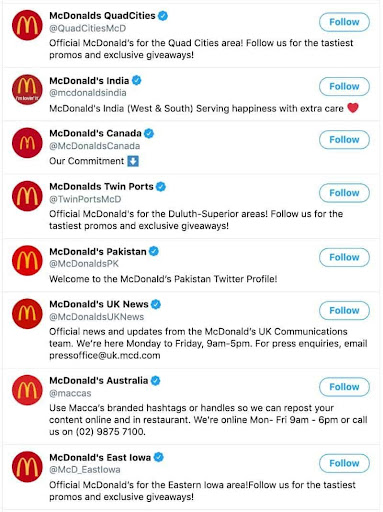383x512 pixels.
Task: Follow McDonald's UK News
Action: point(344,311)
